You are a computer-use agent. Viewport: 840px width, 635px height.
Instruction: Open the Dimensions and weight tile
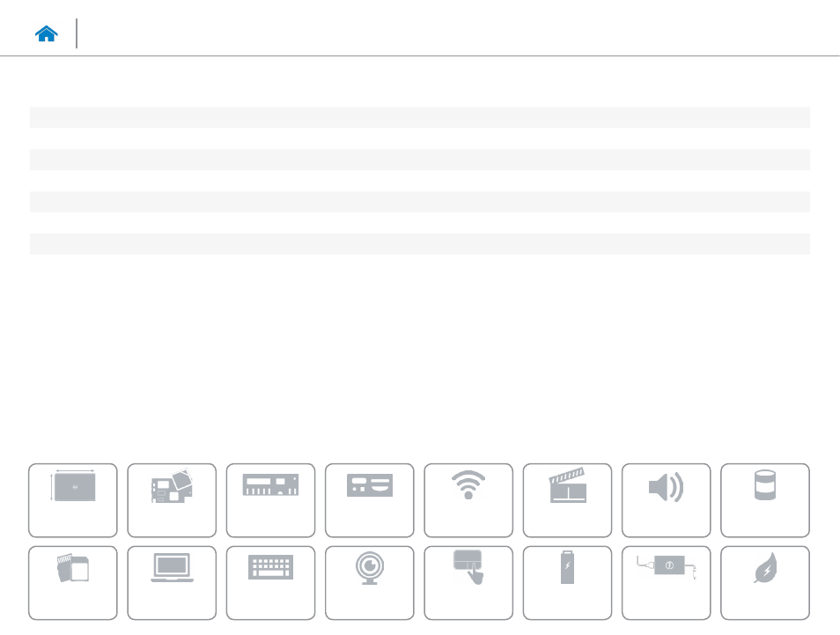73,499
